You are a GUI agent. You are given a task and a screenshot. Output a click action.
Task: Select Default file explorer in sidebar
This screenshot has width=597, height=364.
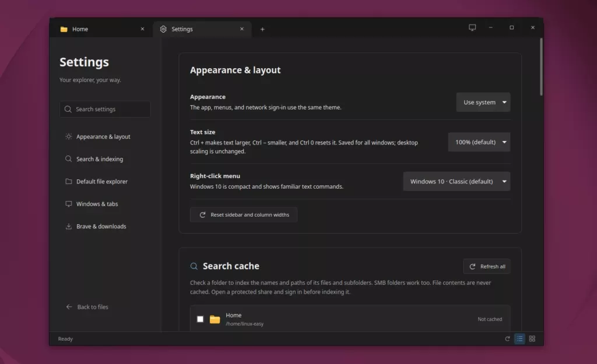(105, 182)
